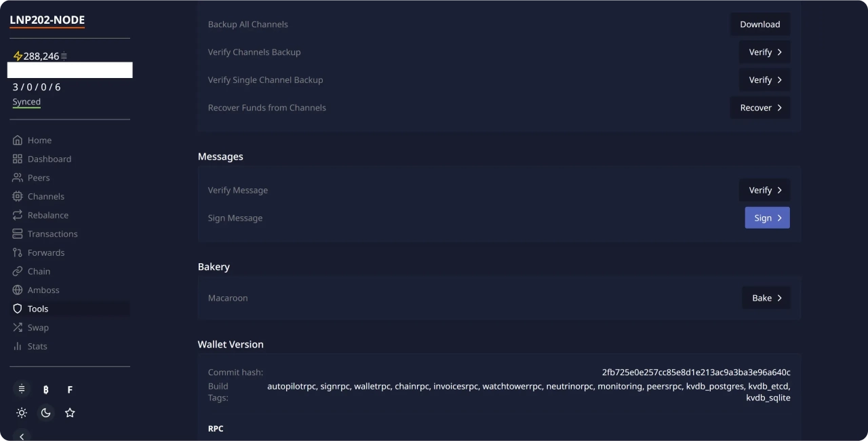Select Rebalance in the sidebar
This screenshot has height=441, width=868.
pyautogui.click(x=47, y=215)
